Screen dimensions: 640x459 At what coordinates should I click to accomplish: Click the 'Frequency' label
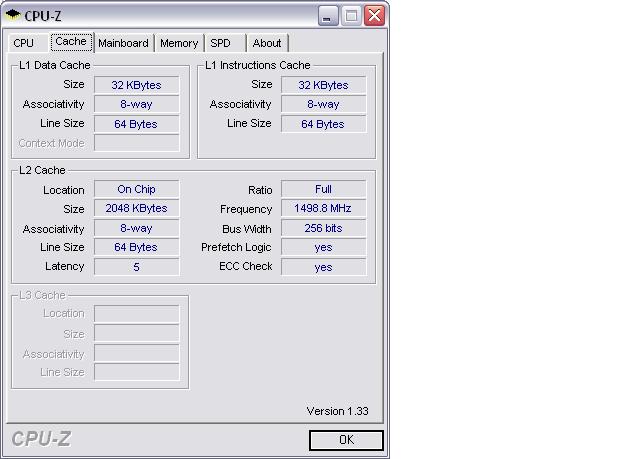point(246,209)
